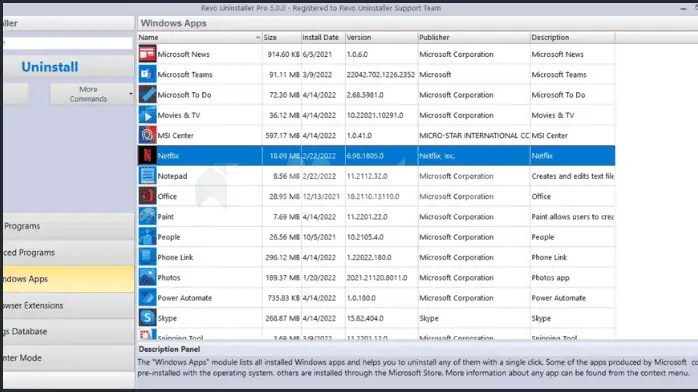Sort list by Size column header

click(281, 37)
